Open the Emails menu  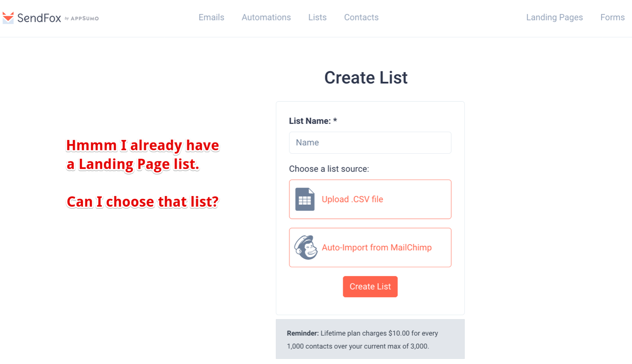pos(211,18)
